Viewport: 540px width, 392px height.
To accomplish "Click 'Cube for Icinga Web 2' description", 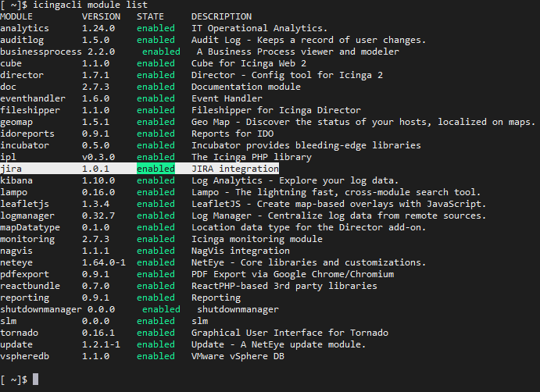I will (249, 63).
